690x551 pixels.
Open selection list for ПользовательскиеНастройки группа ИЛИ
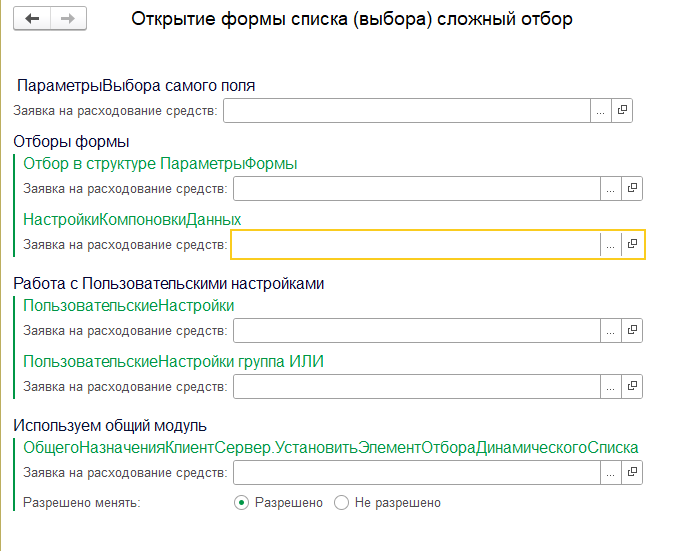click(611, 386)
